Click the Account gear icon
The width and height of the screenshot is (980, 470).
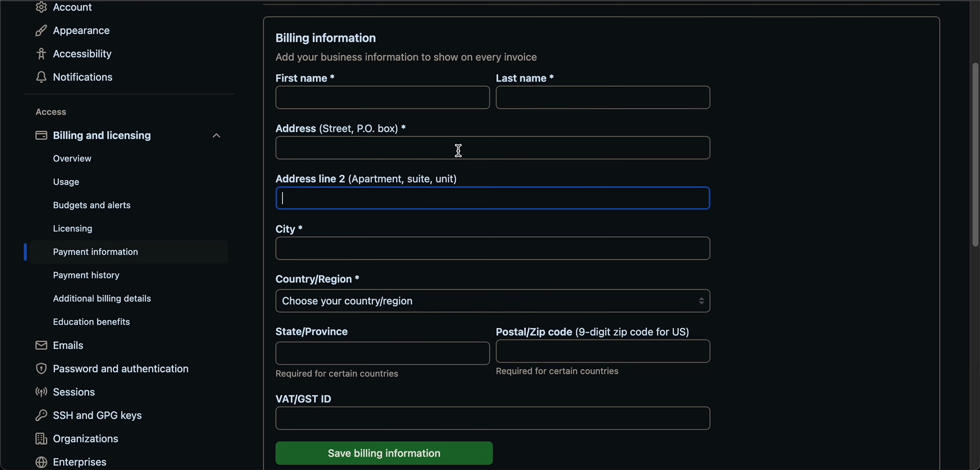pos(41,7)
